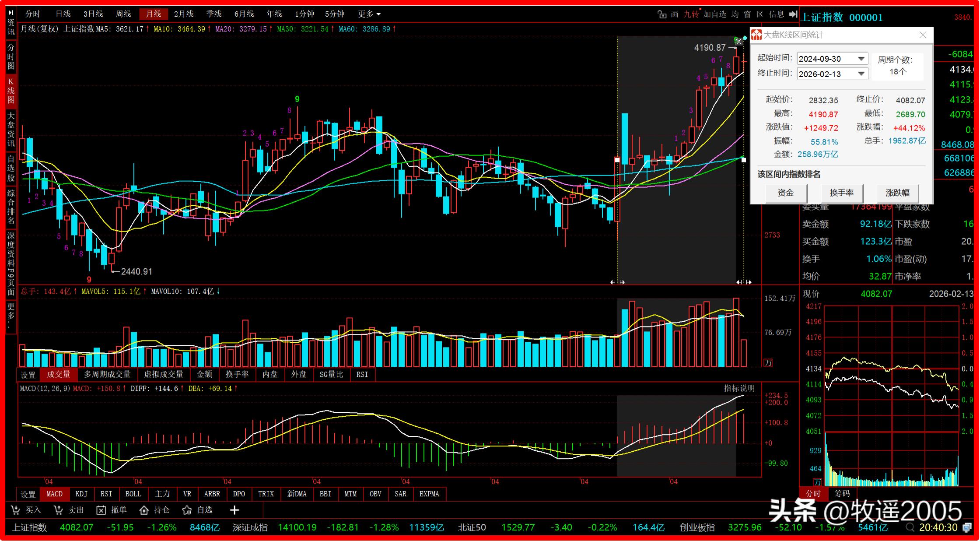Open the 持仓 holdings house icon

click(144, 510)
